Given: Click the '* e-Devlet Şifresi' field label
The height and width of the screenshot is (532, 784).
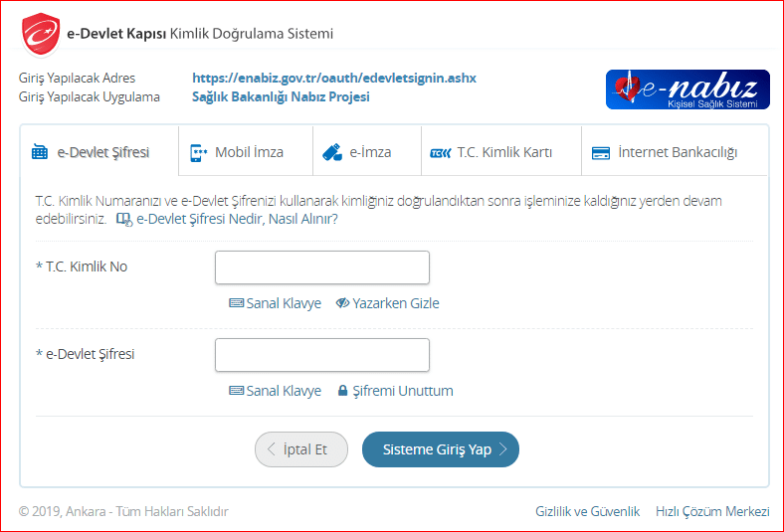Looking at the screenshot, I should click(x=85, y=354).
